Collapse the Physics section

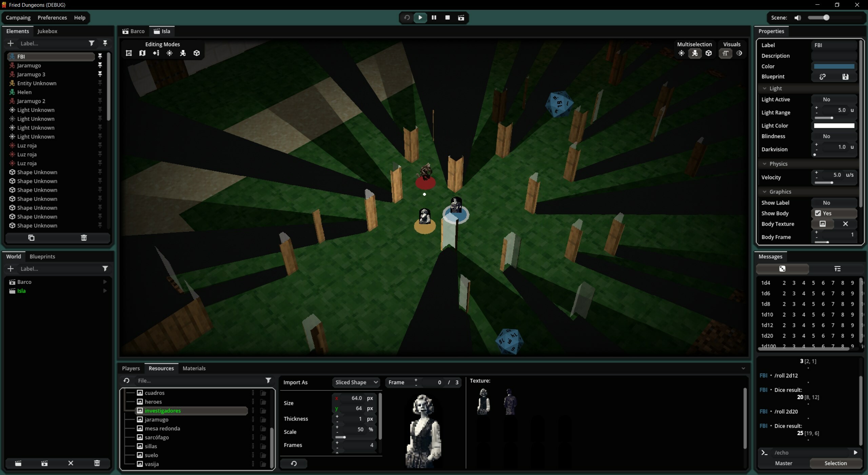[764, 164]
